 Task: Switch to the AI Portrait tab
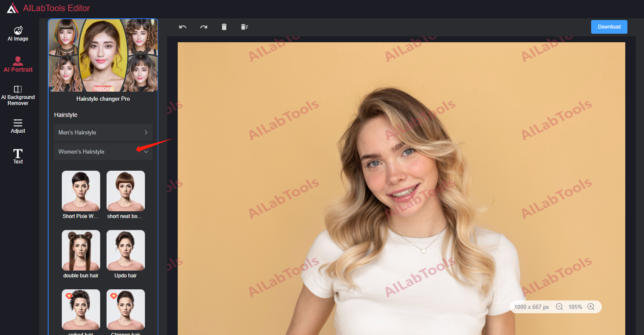pos(18,64)
